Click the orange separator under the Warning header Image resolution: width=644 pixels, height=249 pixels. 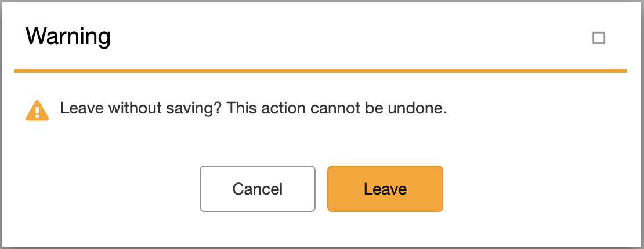point(320,71)
